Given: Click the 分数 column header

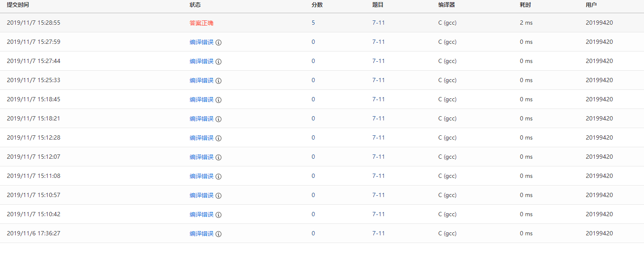Looking at the screenshot, I should pyautogui.click(x=317, y=5).
